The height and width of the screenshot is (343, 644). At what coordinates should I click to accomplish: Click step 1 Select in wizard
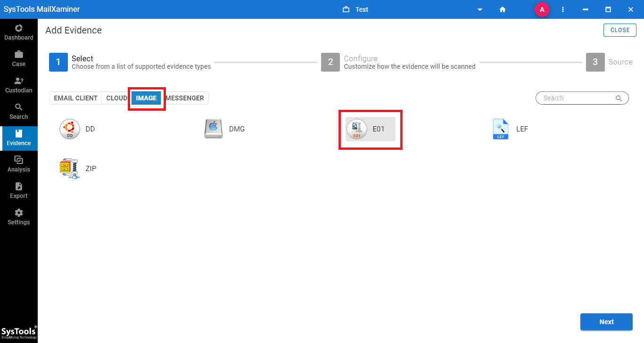pos(130,62)
